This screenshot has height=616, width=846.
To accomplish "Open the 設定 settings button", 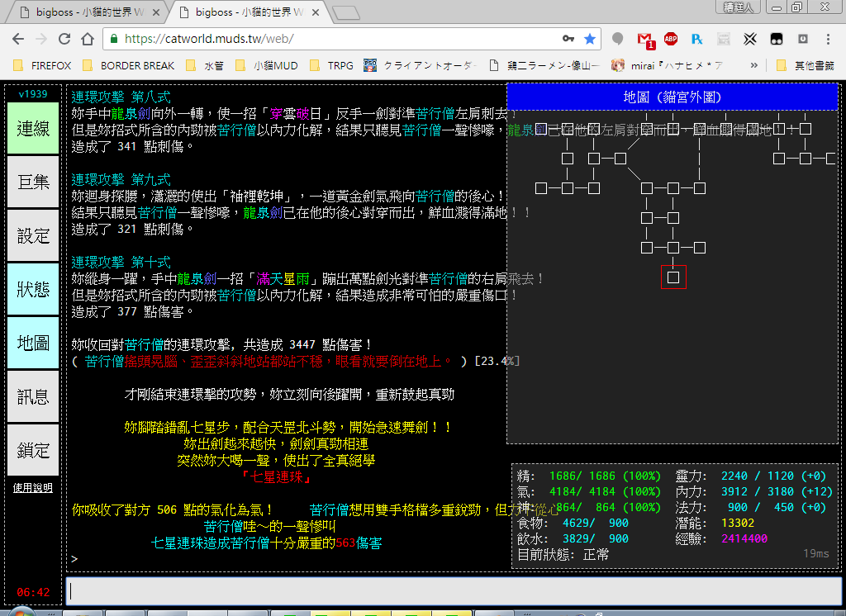I will (33, 235).
